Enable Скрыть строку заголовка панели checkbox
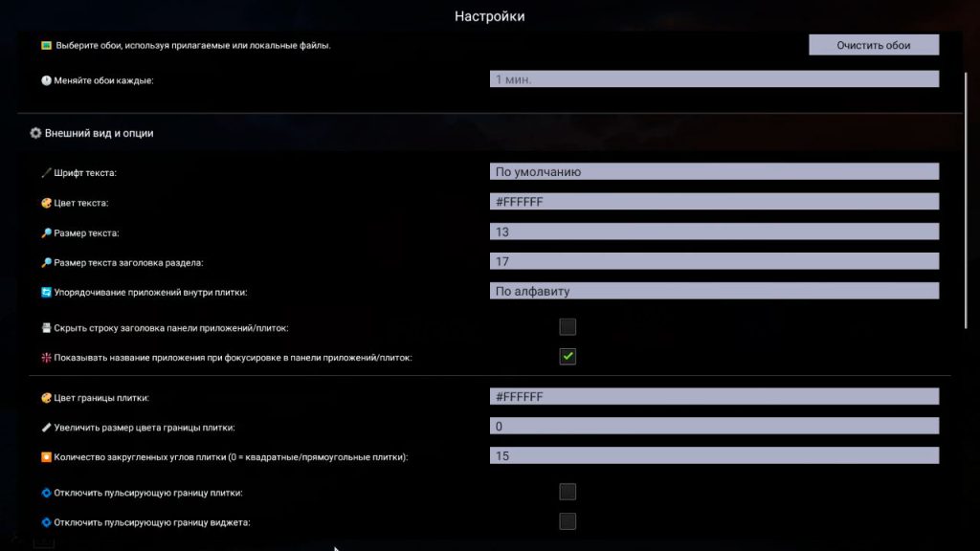 click(568, 327)
